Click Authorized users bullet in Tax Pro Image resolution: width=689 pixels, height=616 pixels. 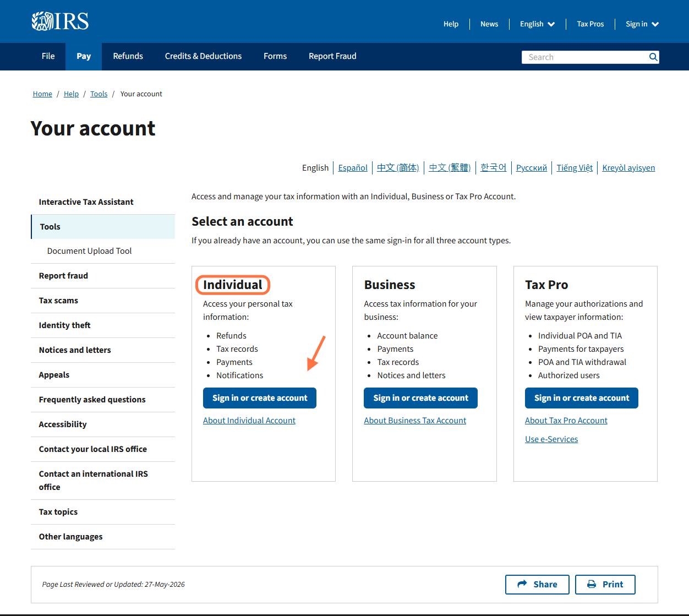(569, 375)
